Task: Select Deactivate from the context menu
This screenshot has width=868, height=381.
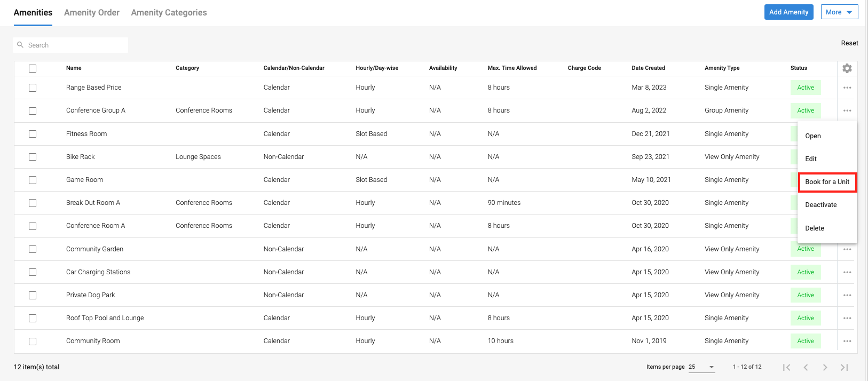Action: [x=820, y=205]
